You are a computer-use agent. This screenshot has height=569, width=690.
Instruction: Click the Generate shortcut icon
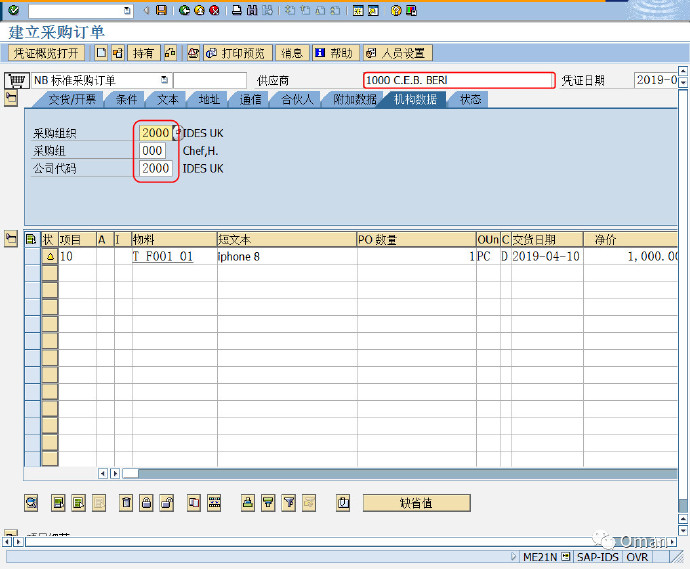pyautogui.click(x=373, y=11)
